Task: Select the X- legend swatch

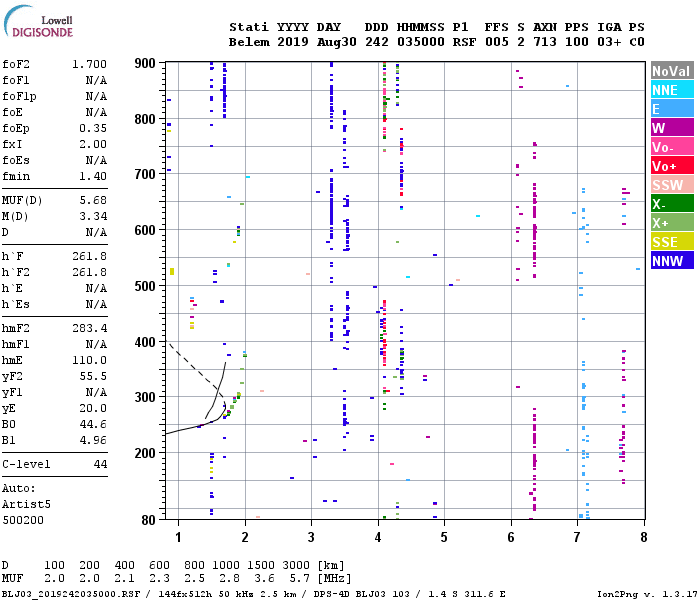Action: (x=672, y=204)
